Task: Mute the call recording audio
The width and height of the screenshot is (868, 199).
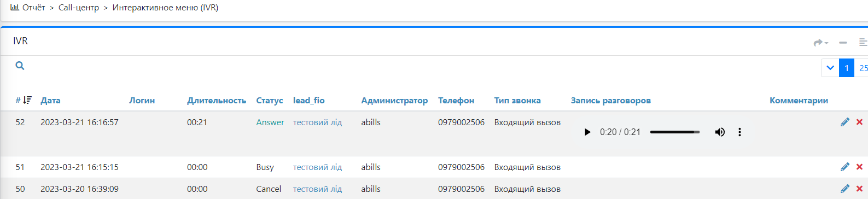Action: pyautogui.click(x=720, y=132)
